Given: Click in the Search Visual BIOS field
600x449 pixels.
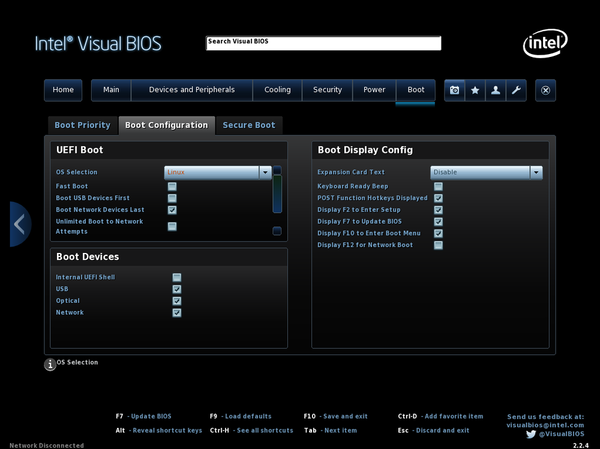Looking at the screenshot, I should pos(324,43).
